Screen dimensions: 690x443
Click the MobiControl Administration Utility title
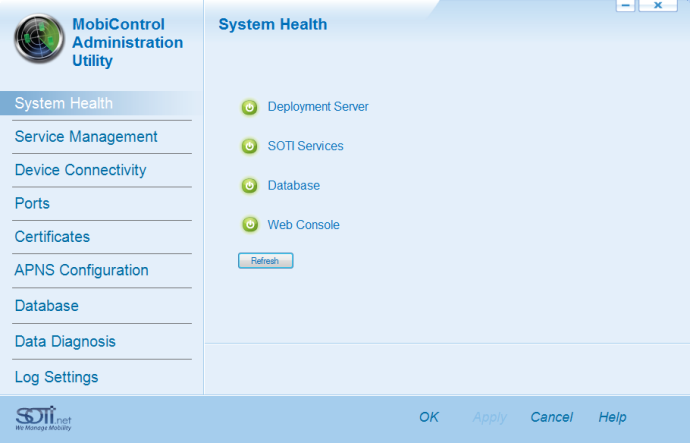coord(128,42)
